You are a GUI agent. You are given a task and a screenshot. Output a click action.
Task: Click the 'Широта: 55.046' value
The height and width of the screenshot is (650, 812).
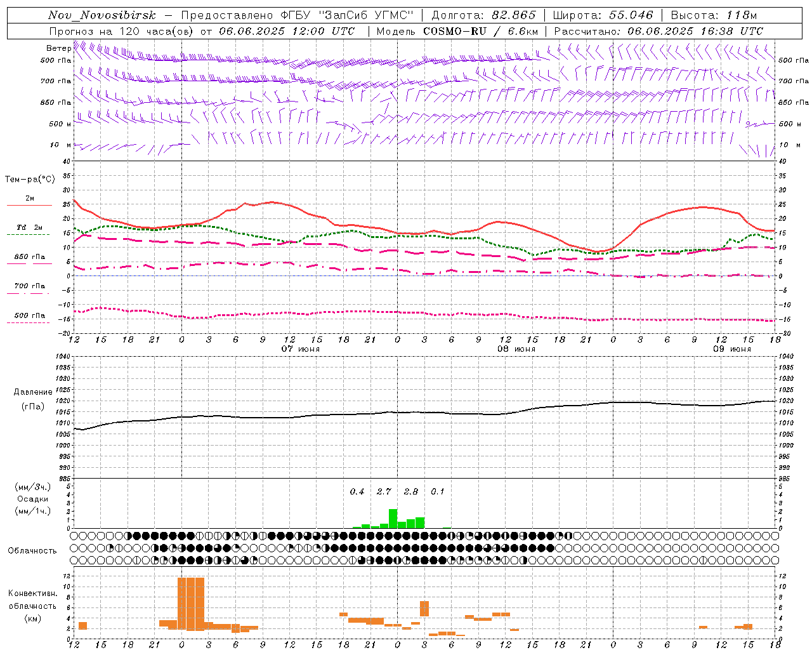tap(603, 15)
